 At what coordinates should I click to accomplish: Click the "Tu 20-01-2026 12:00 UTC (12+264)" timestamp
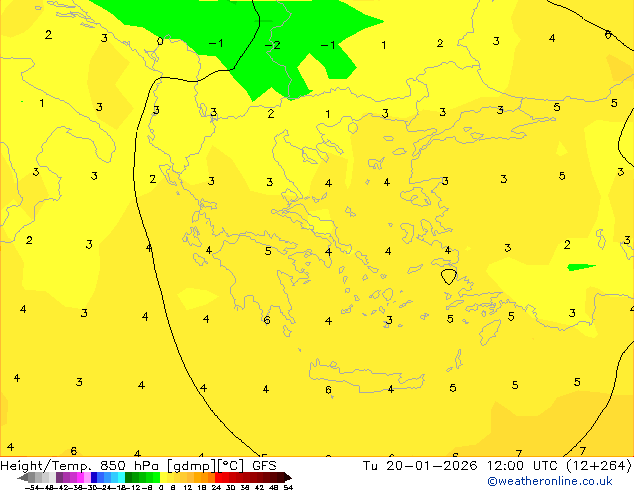pyautogui.click(x=497, y=466)
